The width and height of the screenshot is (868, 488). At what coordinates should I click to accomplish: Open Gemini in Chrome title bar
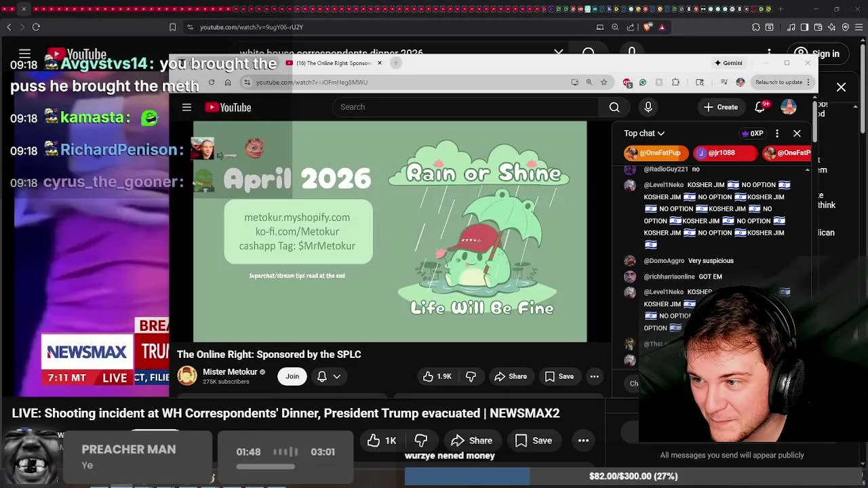[729, 63]
